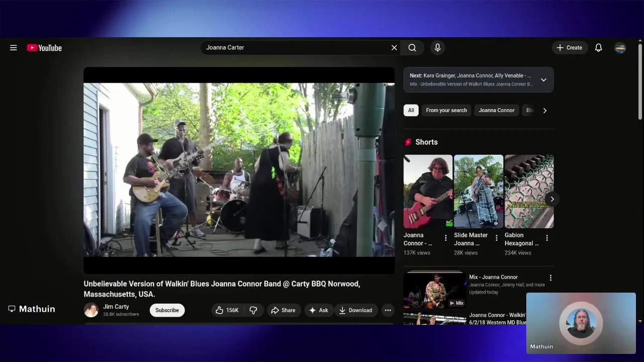Open Joanna Connor - Walkin' 6/2/18 video
Image resolution: width=644 pixels, height=362 pixels.
[498, 319]
